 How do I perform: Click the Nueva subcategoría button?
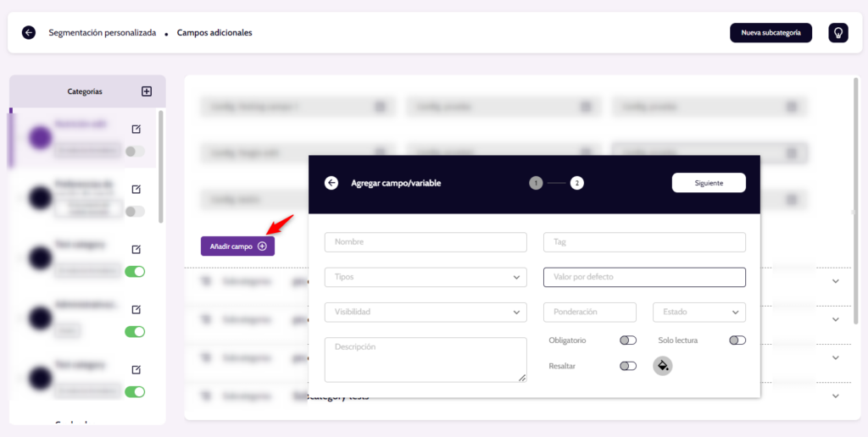[771, 33]
